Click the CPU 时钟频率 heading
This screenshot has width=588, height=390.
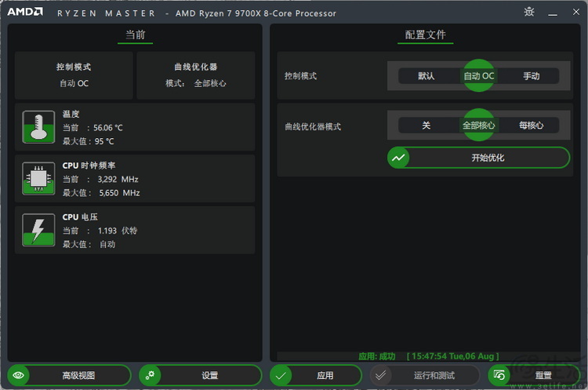89,166
